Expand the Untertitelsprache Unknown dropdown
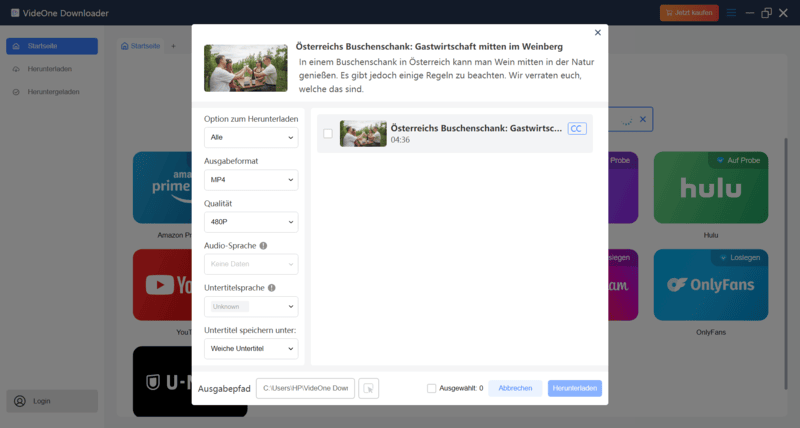The width and height of the screenshot is (800, 428). coord(251,307)
